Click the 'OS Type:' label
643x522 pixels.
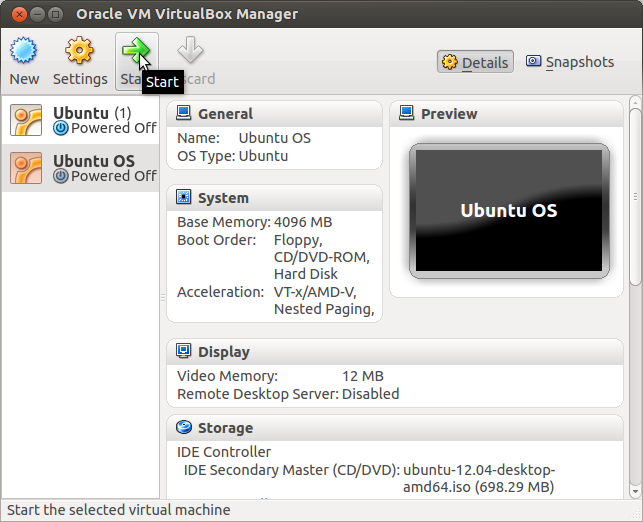(x=206, y=156)
